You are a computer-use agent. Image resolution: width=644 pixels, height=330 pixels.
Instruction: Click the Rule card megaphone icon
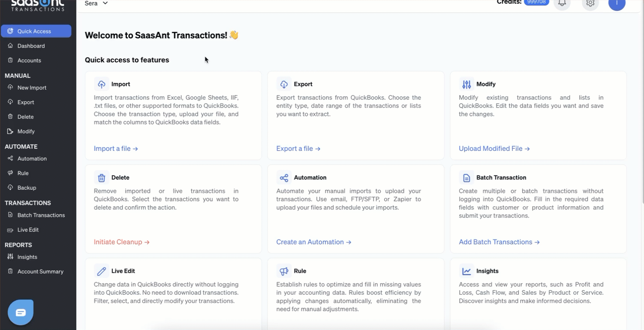pyautogui.click(x=284, y=271)
